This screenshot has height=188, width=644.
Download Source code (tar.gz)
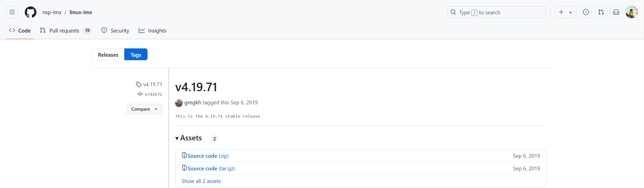coord(211,169)
